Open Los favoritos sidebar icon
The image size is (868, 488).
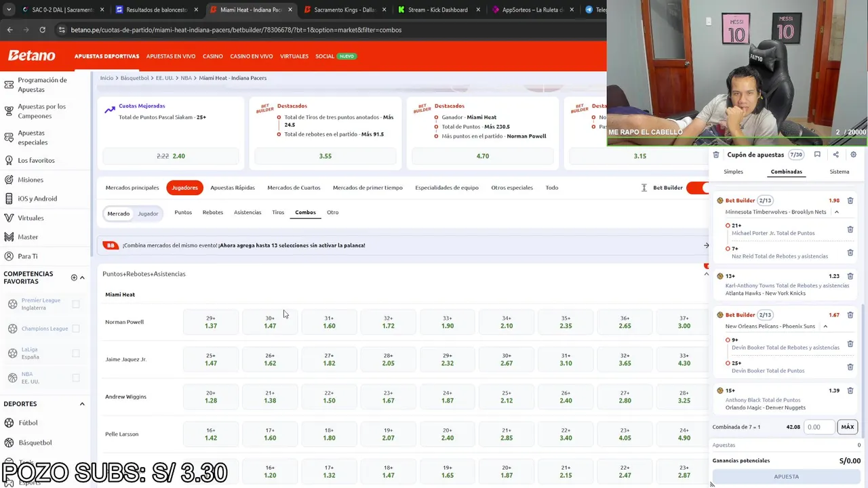pos(9,161)
